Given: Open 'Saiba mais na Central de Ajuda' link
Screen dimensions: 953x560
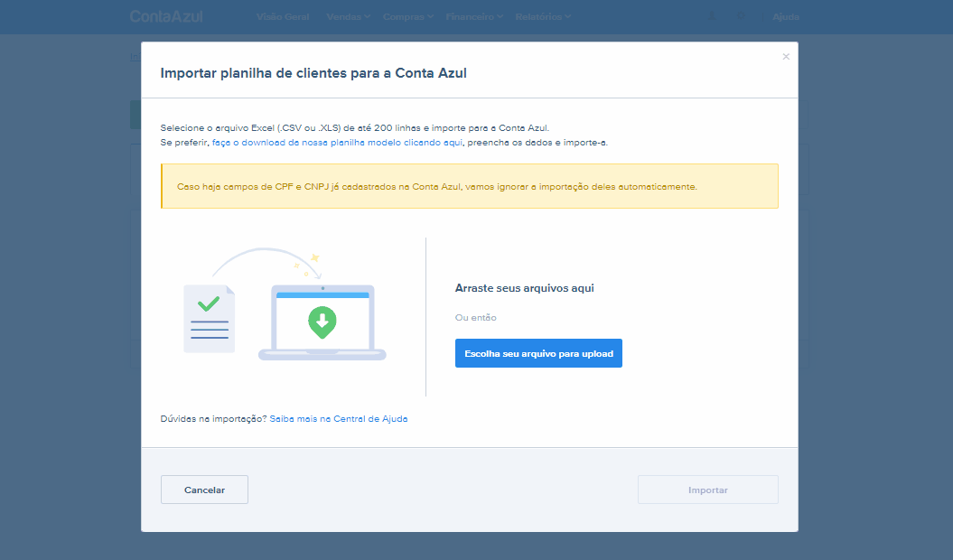Looking at the screenshot, I should click(339, 418).
